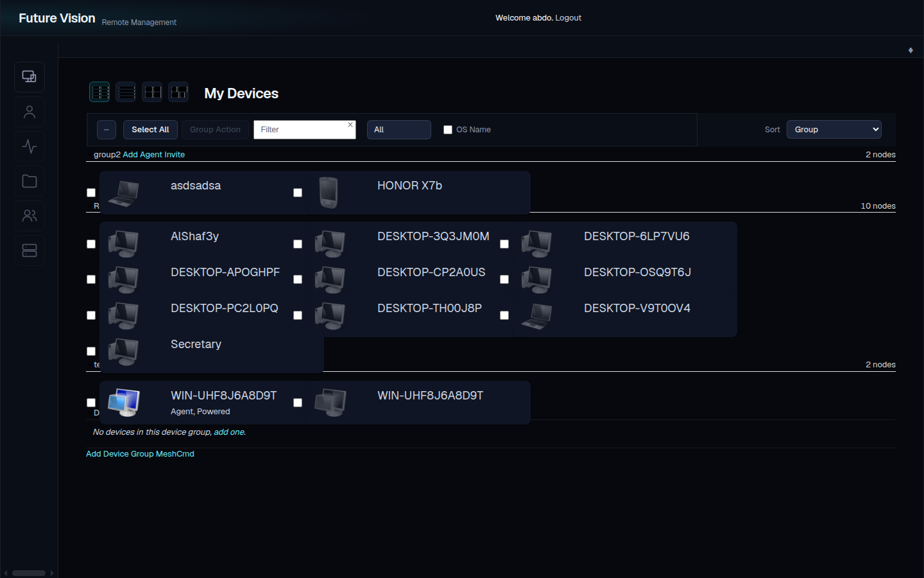The width and height of the screenshot is (924, 578).
Task: Check the box for DESKTOP-6LP7VU6
Action: click(x=504, y=244)
